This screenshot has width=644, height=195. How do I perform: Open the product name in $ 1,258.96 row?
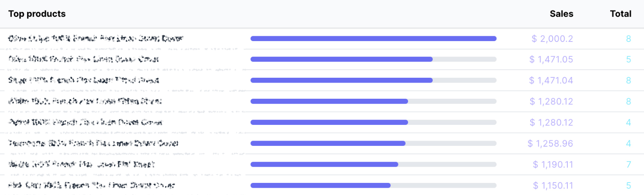coord(93,143)
